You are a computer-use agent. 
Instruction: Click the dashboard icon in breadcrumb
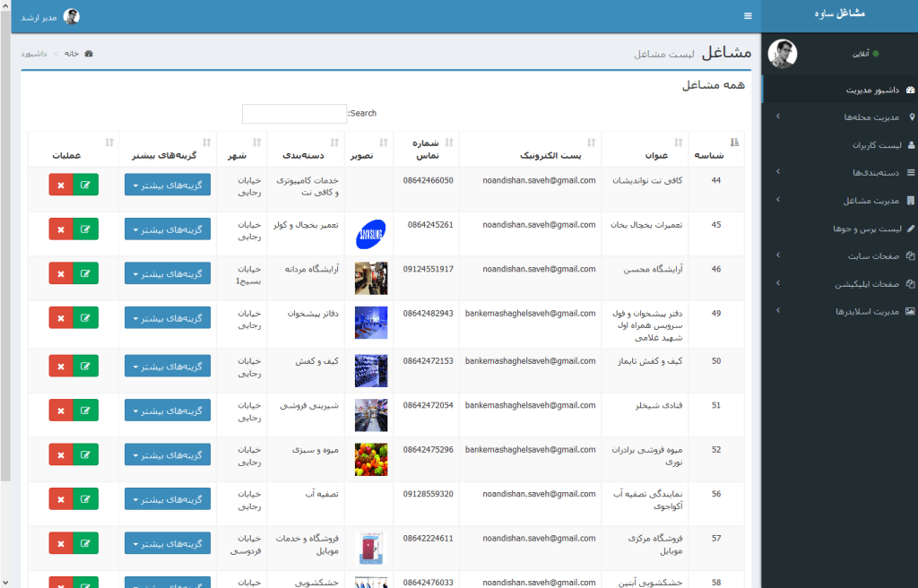click(89, 53)
